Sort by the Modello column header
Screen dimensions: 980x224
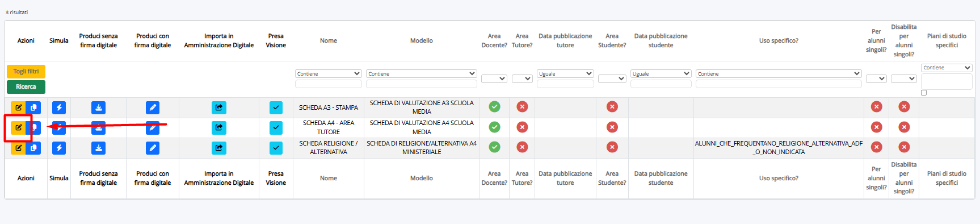tap(422, 41)
